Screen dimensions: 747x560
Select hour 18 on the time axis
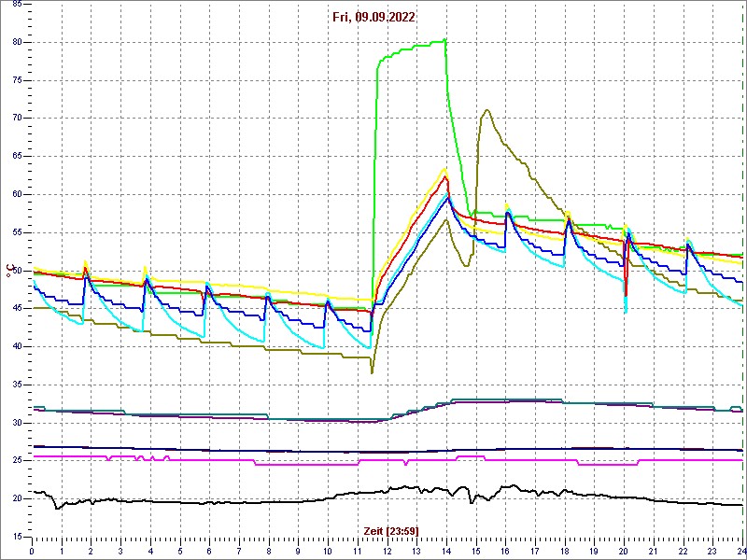coord(565,551)
